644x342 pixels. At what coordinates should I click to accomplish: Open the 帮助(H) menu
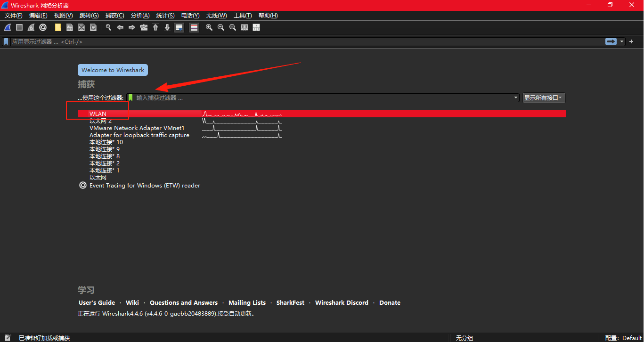268,16
